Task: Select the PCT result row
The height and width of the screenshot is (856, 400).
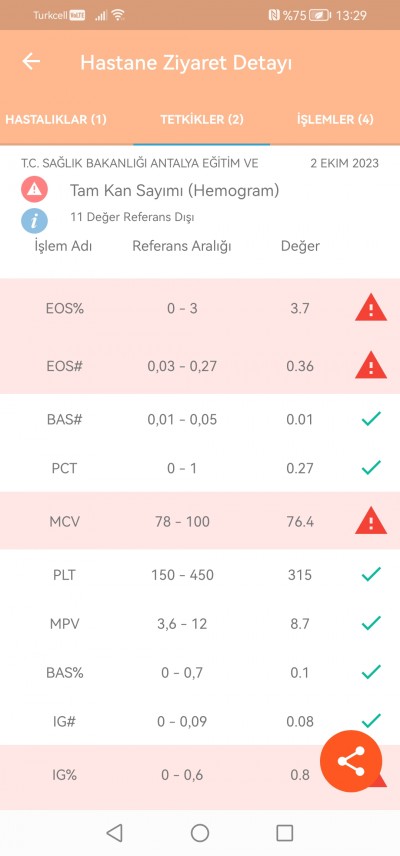Action: click(200, 468)
